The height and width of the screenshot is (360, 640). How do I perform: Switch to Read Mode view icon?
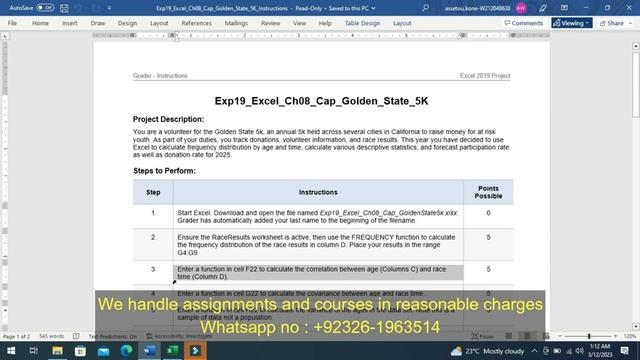click(x=509, y=336)
